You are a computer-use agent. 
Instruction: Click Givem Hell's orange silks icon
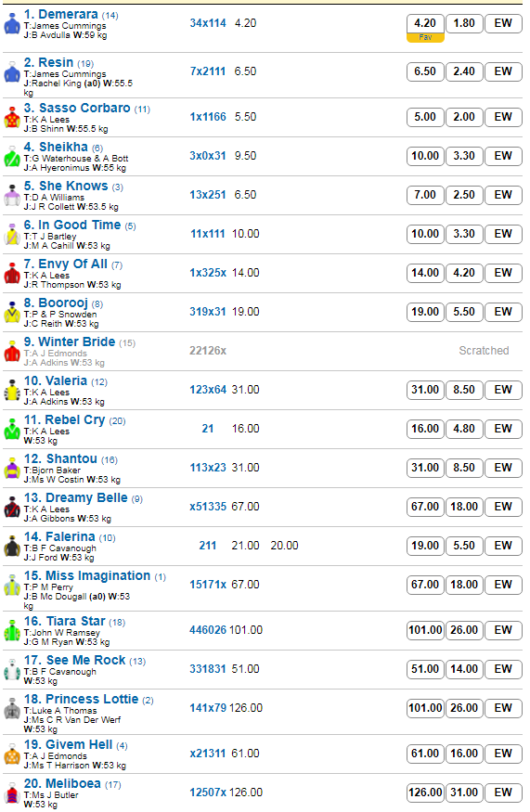point(12,754)
